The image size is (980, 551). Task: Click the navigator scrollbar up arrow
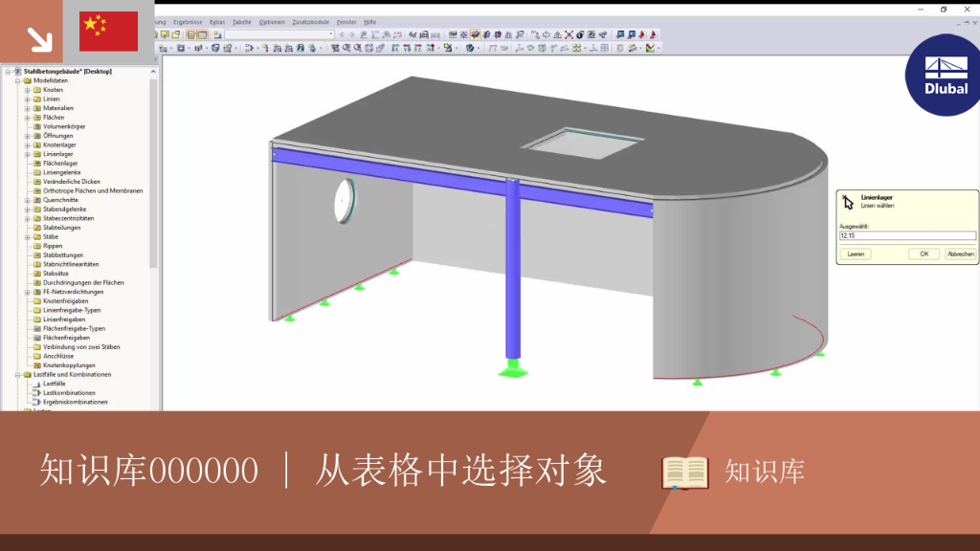pos(153,72)
